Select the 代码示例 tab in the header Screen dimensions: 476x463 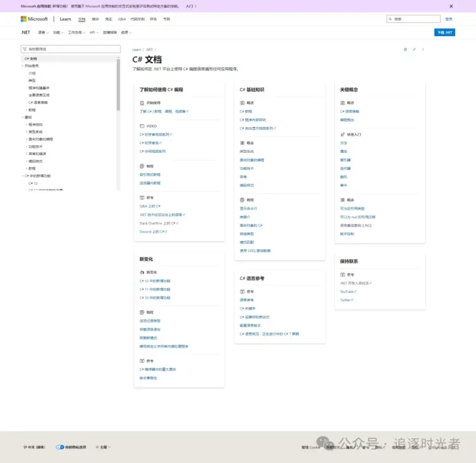[x=138, y=19]
